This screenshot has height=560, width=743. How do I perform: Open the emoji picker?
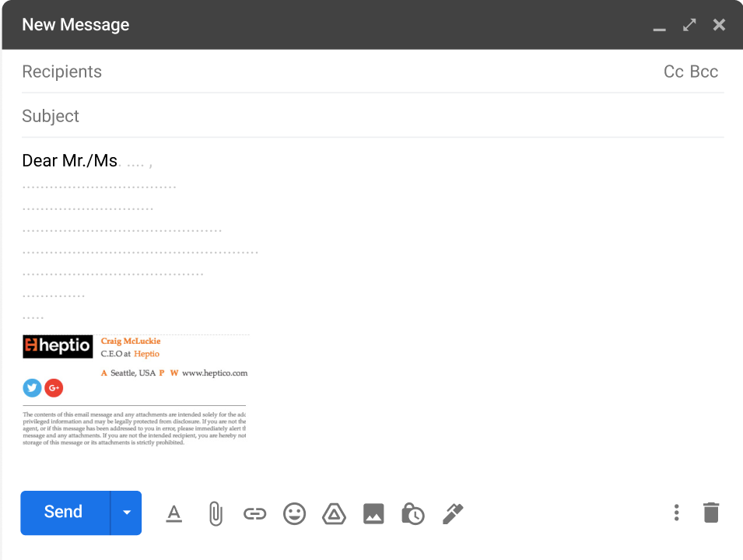tap(294, 513)
